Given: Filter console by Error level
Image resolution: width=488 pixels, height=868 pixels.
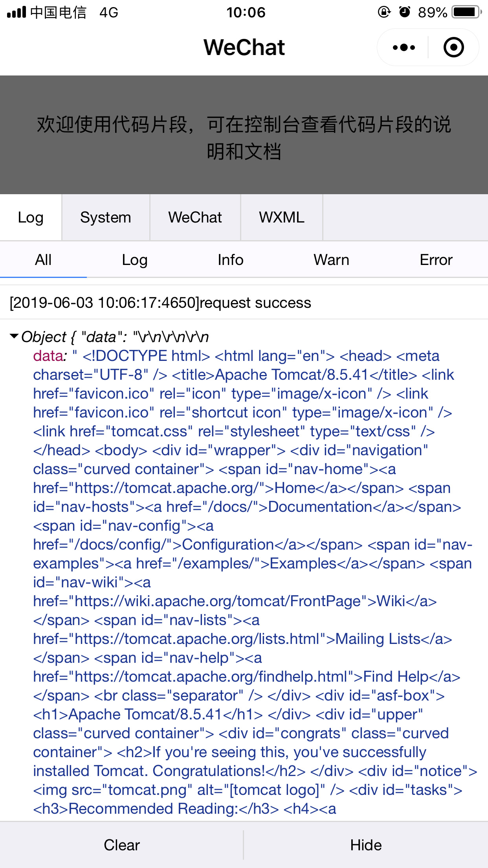Looking at the screenshot, I should [436, 260].
